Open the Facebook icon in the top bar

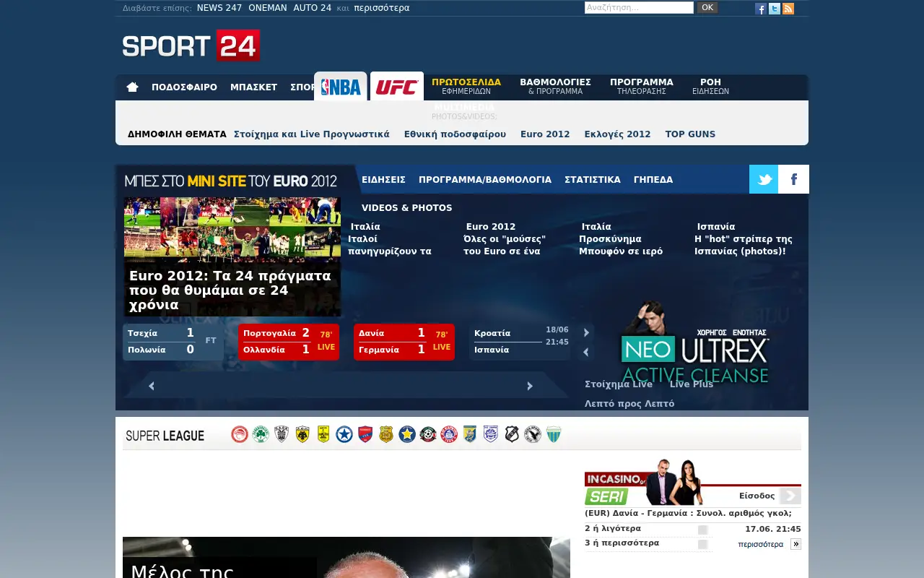coord(761,9)
